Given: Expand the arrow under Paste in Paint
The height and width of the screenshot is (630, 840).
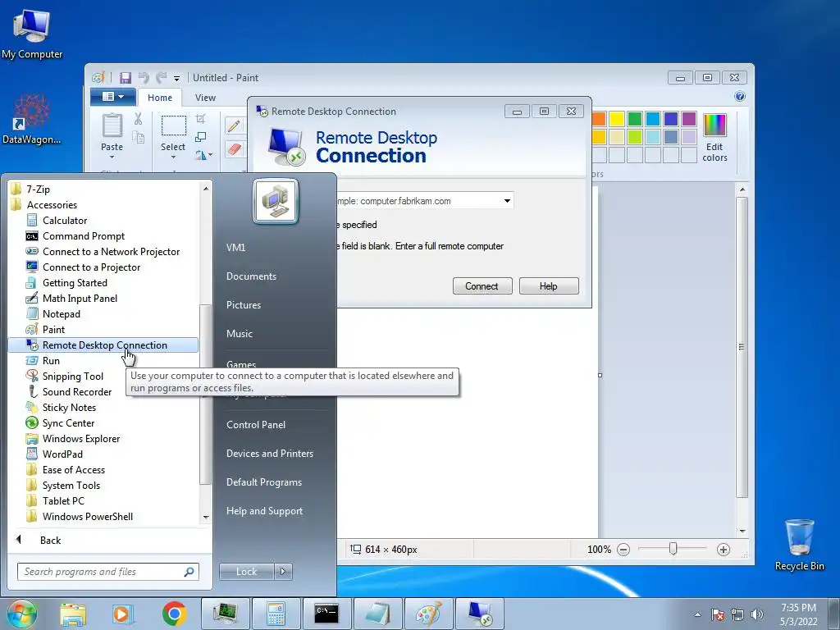Looking at the screenshot, I should [112, 157].
